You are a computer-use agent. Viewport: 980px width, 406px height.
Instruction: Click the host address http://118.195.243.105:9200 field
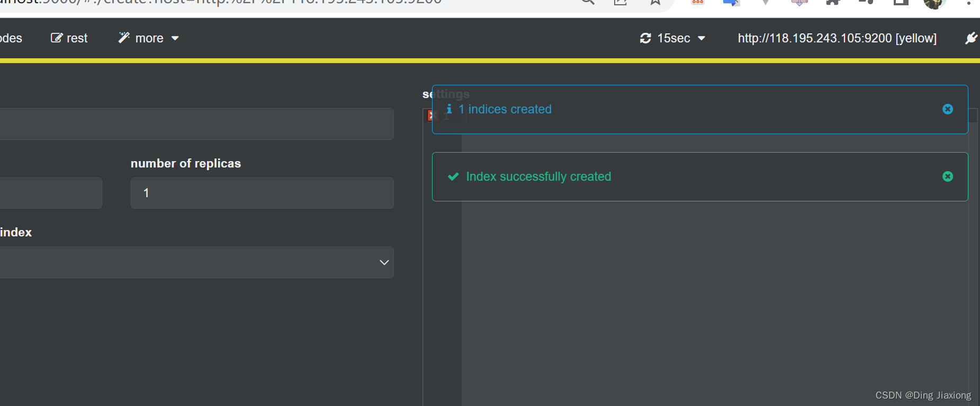click(837, 38)
